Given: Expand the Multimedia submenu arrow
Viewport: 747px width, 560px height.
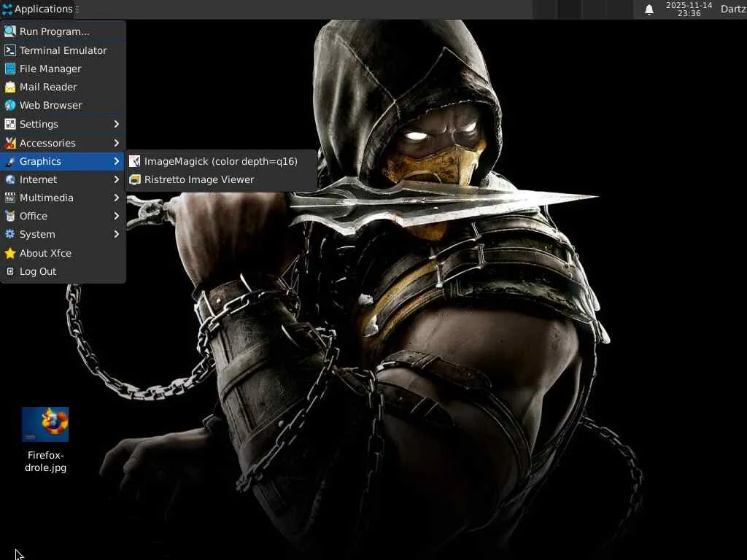Looking at the screenshot, I should click(116, 198).
